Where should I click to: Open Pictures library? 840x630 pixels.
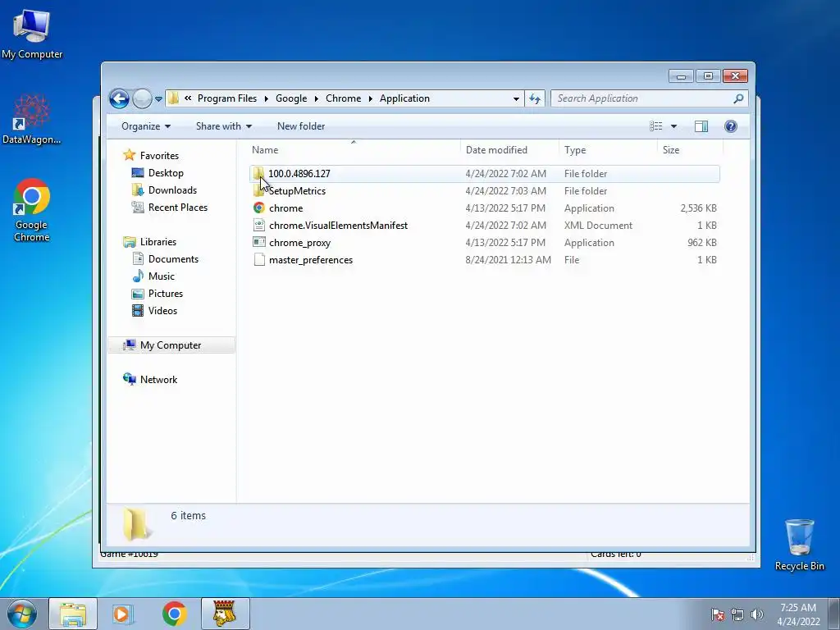pyautogui.click(x=166, y=294)
